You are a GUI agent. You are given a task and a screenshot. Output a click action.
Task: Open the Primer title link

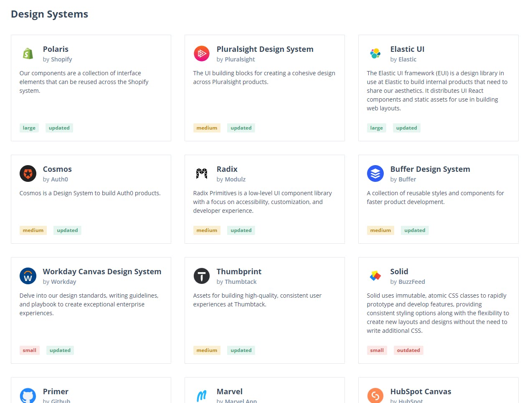[x=56, y=391]
